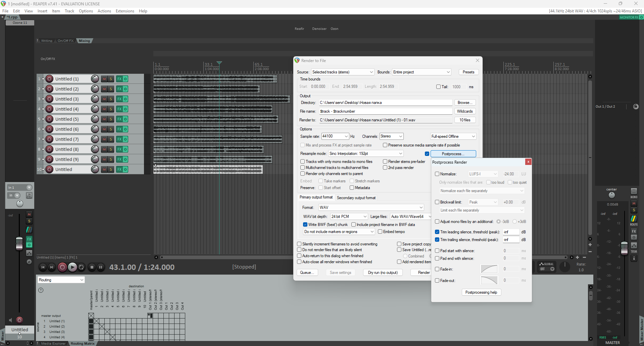Go to project end in transport

(x=51, y=267)
